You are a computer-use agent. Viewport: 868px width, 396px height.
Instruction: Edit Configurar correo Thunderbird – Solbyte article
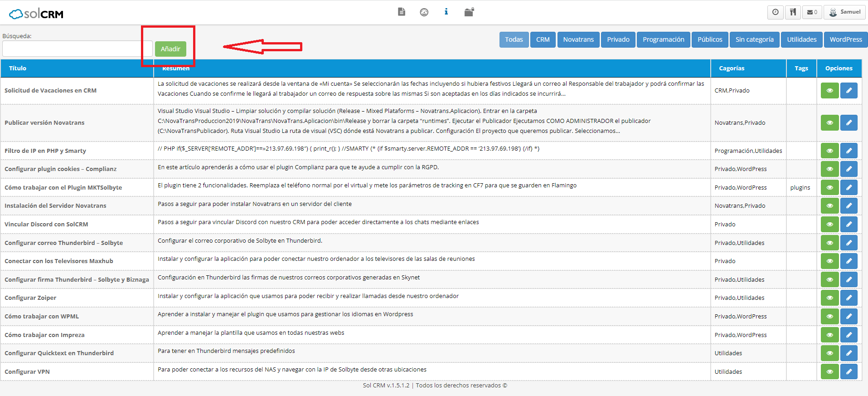849,243
